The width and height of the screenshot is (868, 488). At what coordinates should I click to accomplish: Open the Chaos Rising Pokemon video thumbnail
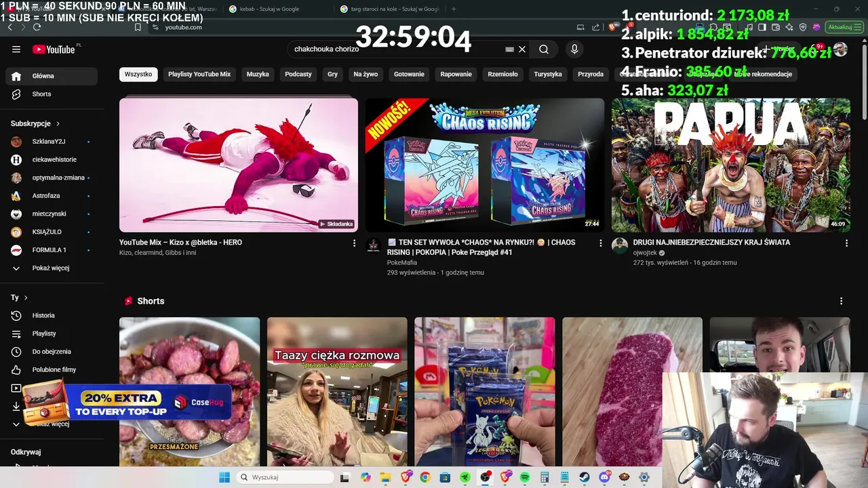point(485,165)
